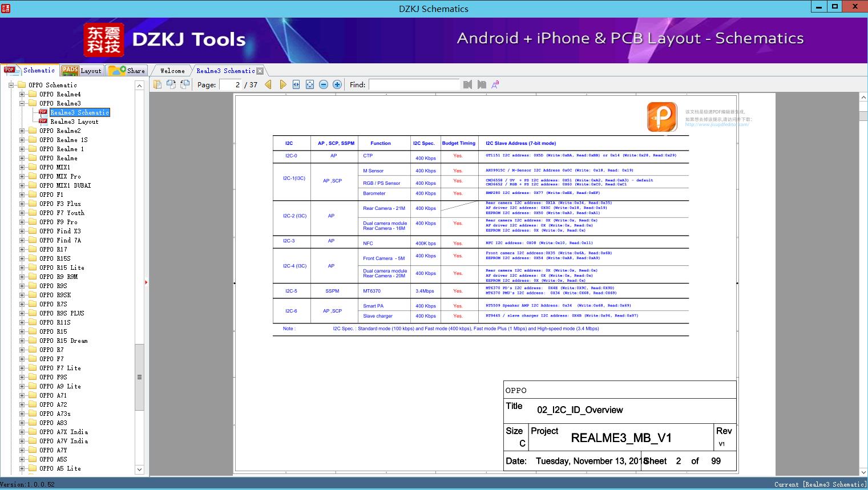Expand the OPPO Realme2 folder
868x490 pixels.
pyautogui.click(x=22, y=131)
